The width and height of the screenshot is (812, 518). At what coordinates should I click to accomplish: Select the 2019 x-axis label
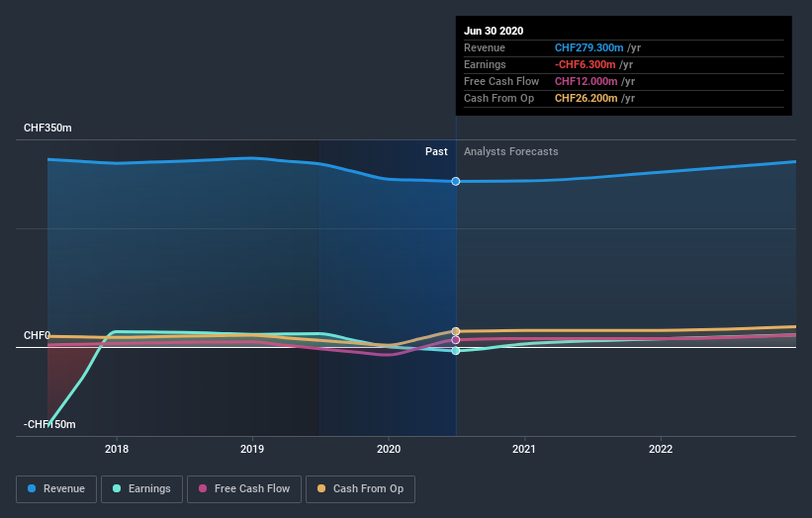[x=252, y=449]
